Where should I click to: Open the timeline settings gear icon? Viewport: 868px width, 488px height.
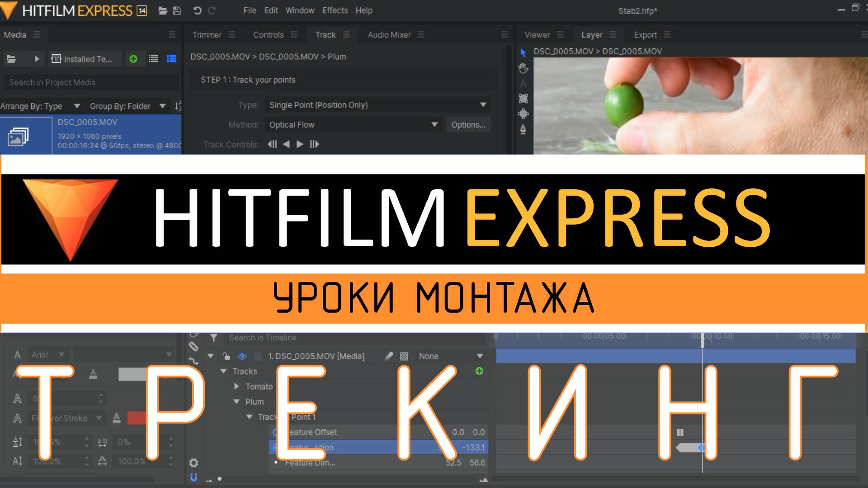193,462
